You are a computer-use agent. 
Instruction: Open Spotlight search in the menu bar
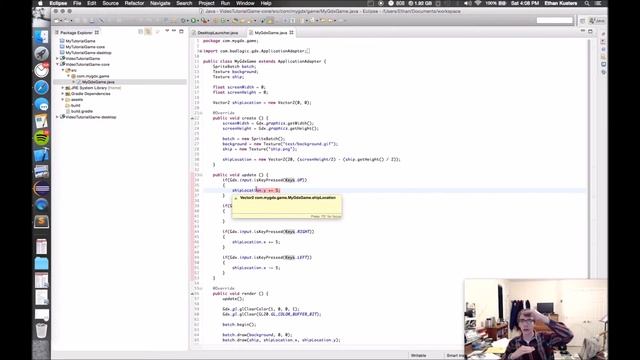point(587,3)
